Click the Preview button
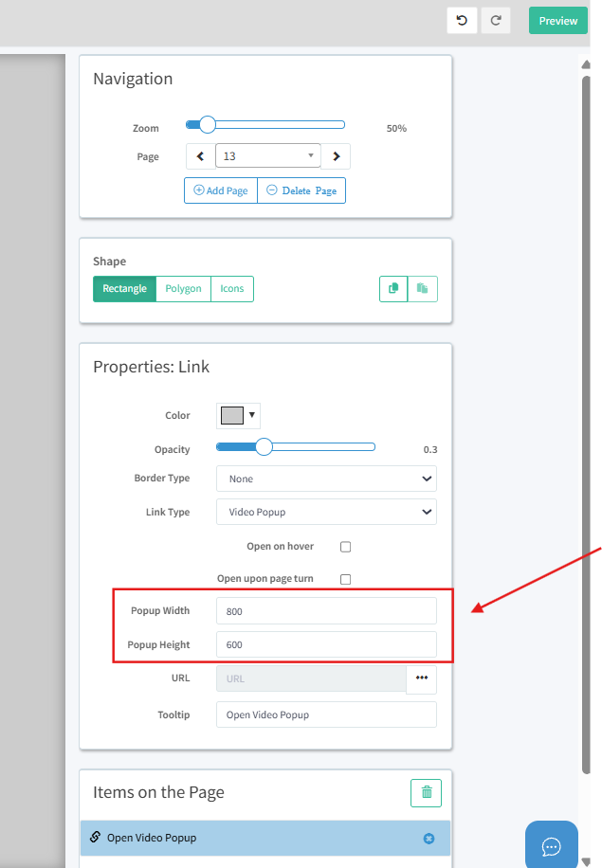Image resolution: width=602 pixels, height=868 pixels. pos(557,21)
